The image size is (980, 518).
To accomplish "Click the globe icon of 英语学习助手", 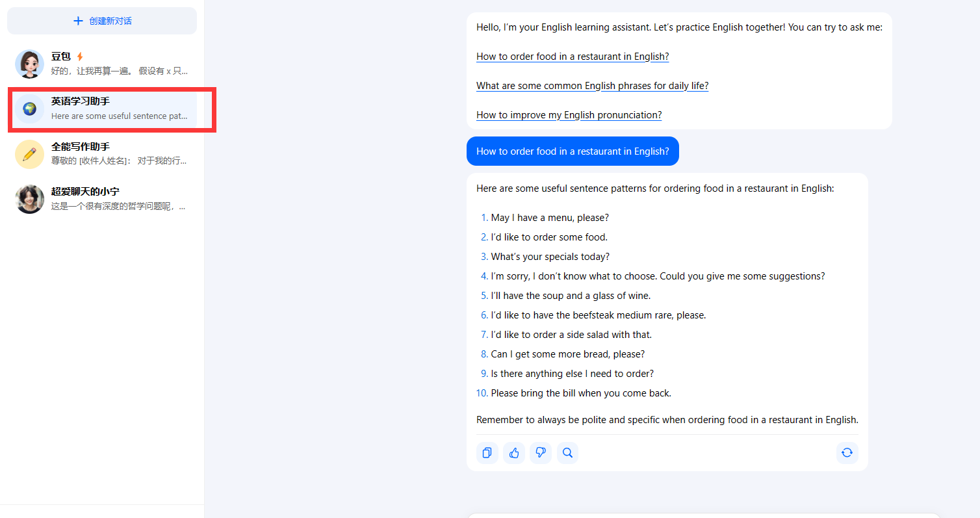I will click(x=29, y=109).
